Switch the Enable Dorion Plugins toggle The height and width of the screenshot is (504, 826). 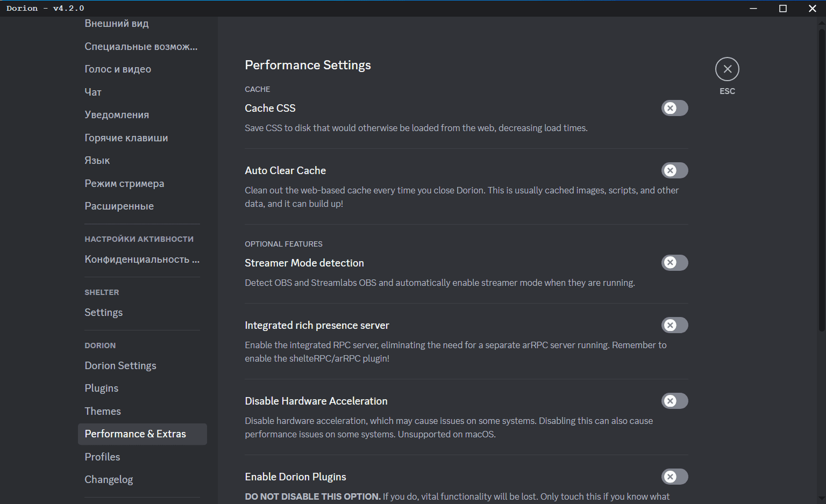pyautogui.click(x=674, y=477)
